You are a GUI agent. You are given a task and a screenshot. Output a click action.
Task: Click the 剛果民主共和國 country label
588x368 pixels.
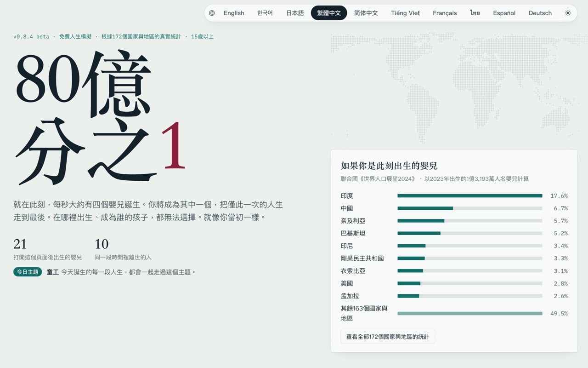pos(362,259)
